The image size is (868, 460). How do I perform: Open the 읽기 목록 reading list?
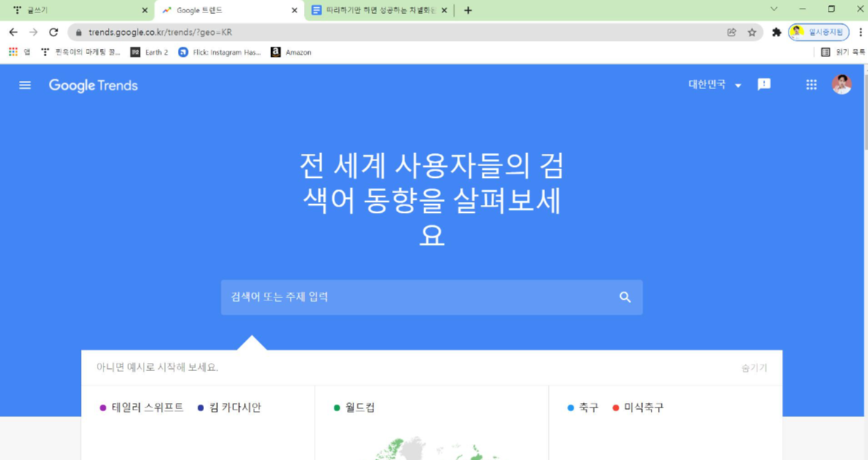click(x=843, y=52)
